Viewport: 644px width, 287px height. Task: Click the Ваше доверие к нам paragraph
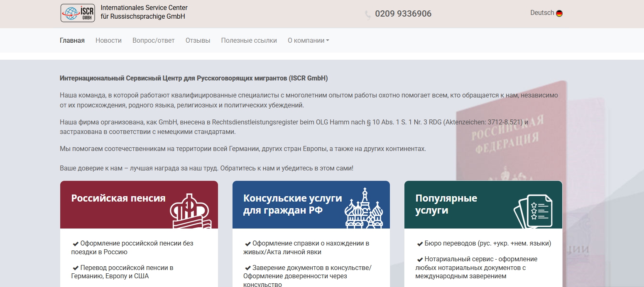click(206, 168)
